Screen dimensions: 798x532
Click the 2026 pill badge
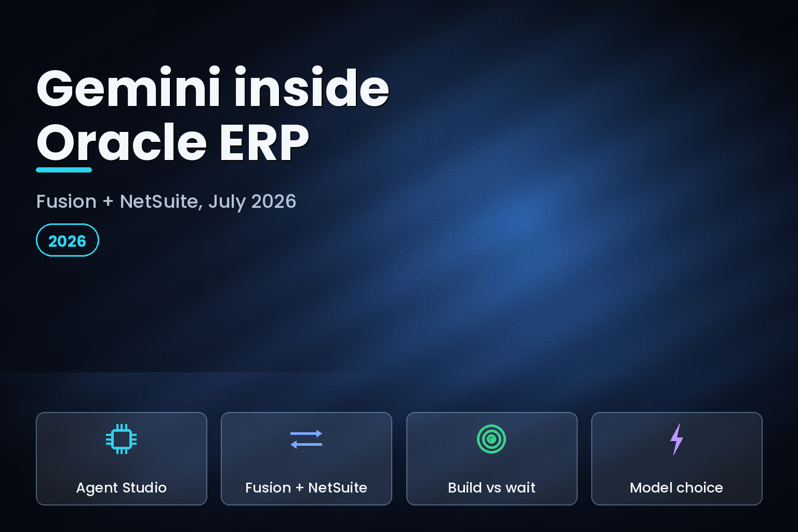(x=68, y=240)
